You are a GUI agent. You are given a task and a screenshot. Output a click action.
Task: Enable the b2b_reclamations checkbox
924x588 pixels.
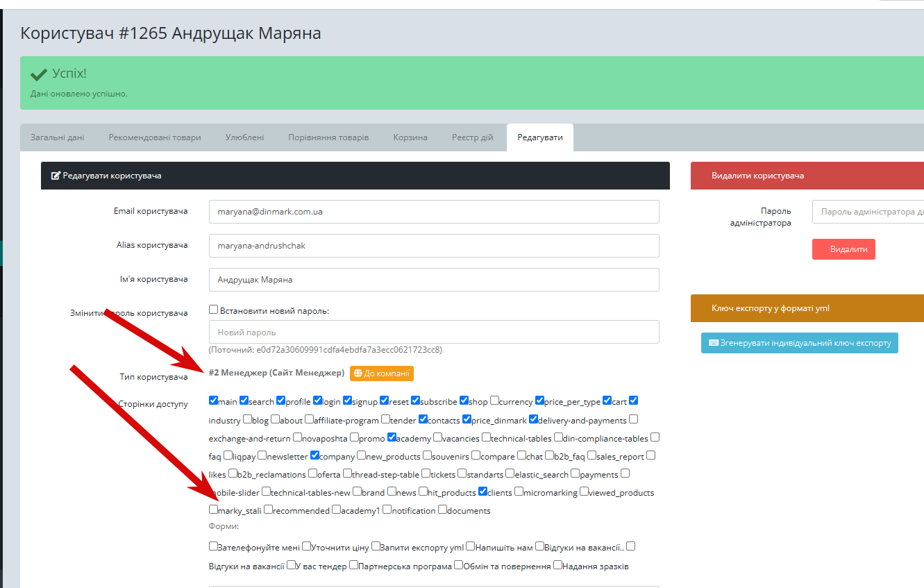[x=233, y=473]
